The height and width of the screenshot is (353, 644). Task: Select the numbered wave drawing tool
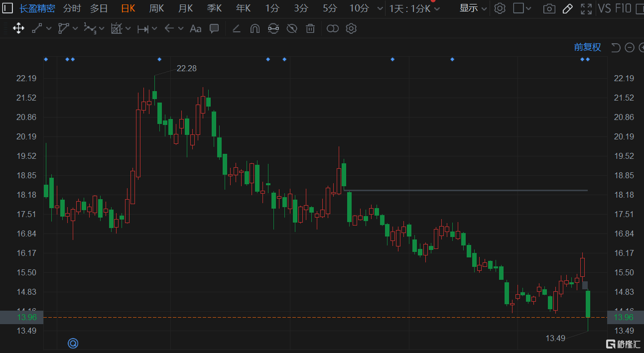tap(90, 28)
